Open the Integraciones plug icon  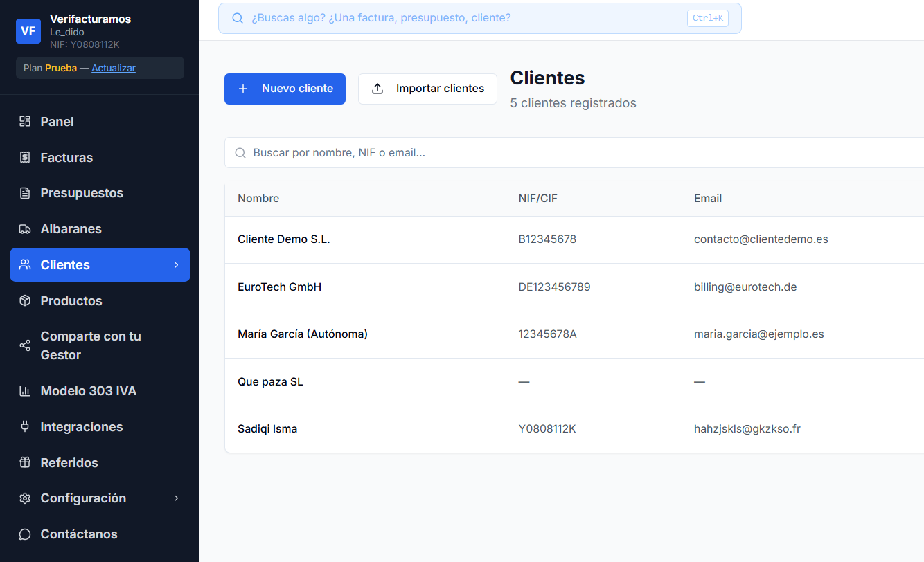[x=24, y=426]
